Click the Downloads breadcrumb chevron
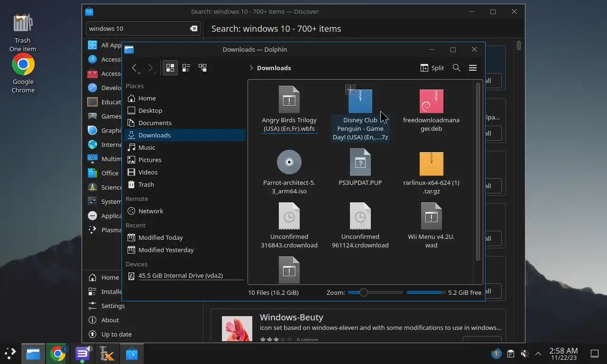The width and height of the screenshot is (607, 364). tap(251, 68)
